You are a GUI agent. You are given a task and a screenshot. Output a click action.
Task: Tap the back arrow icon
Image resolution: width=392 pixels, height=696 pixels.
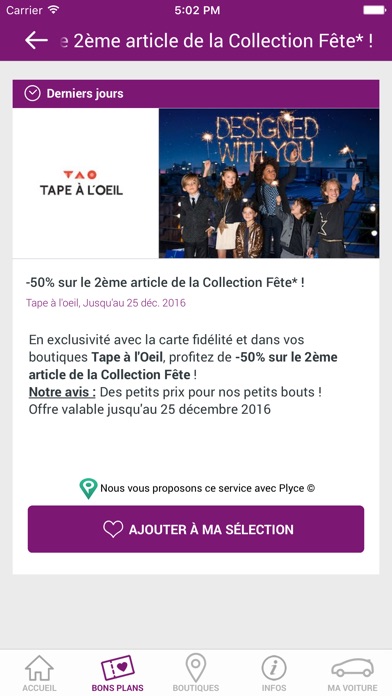pos(36,40)
